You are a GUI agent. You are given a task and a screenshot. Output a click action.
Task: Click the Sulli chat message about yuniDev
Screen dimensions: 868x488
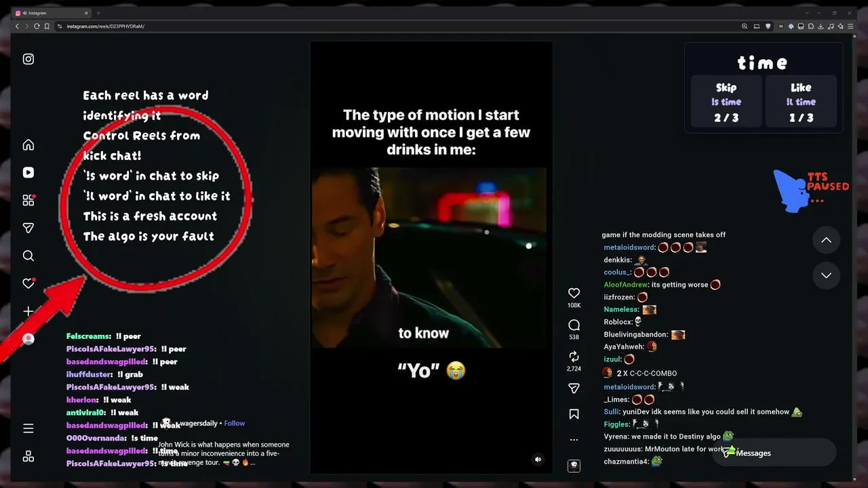(703, 411)
